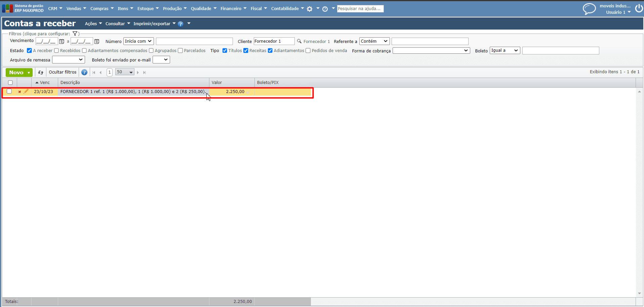644x307 pixels.
Task: Open the Financeiro menu
Action: [x=234, y=9]
